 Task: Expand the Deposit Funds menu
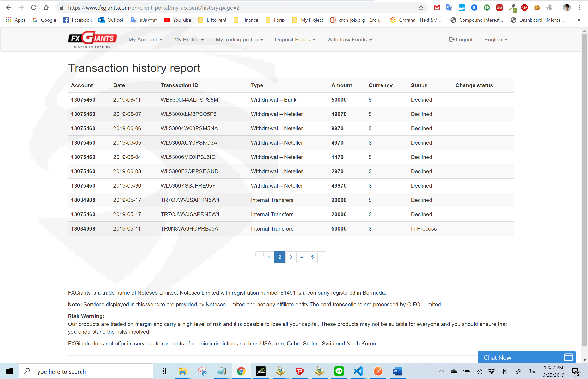[295, 40]
